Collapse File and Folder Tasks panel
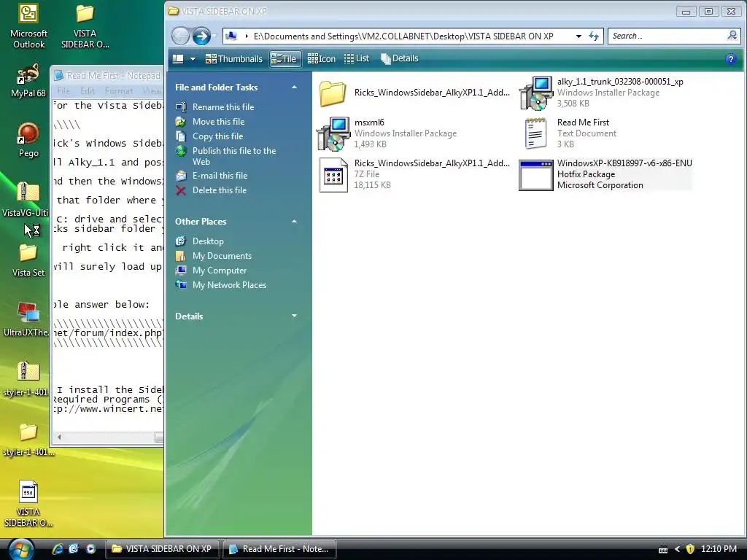The width and height of the screenshot is (747, 560). coord(294,87)
